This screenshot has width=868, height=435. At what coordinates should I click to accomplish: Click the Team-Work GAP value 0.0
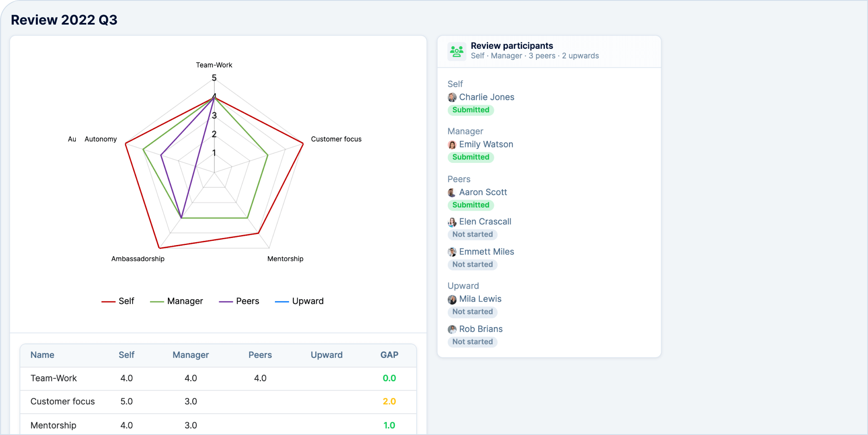coord(389,378)
